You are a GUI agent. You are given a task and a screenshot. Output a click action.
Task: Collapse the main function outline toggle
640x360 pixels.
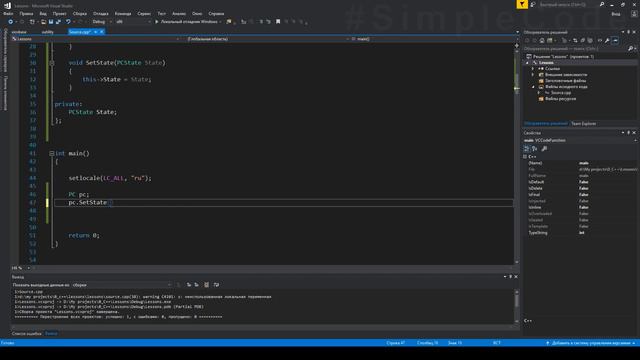point(52,153)
